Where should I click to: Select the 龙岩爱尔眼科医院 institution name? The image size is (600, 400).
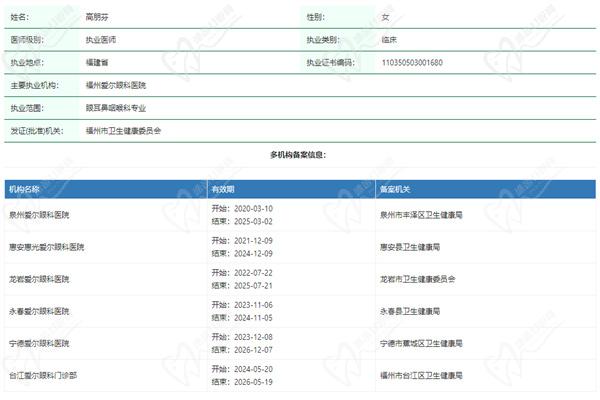point(41,278)
